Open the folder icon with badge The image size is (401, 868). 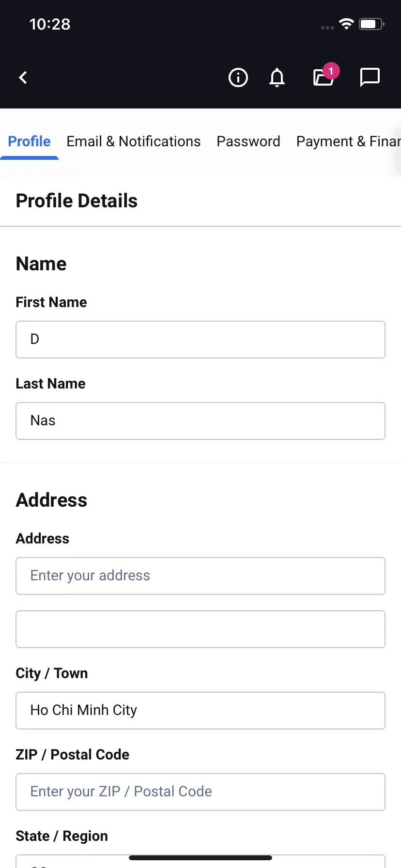[x=324, y=77]
